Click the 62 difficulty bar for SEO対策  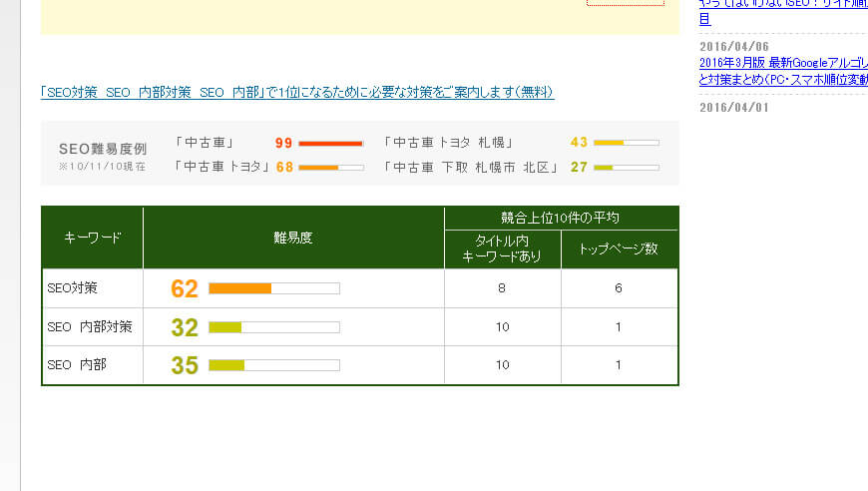pos(273,288)
